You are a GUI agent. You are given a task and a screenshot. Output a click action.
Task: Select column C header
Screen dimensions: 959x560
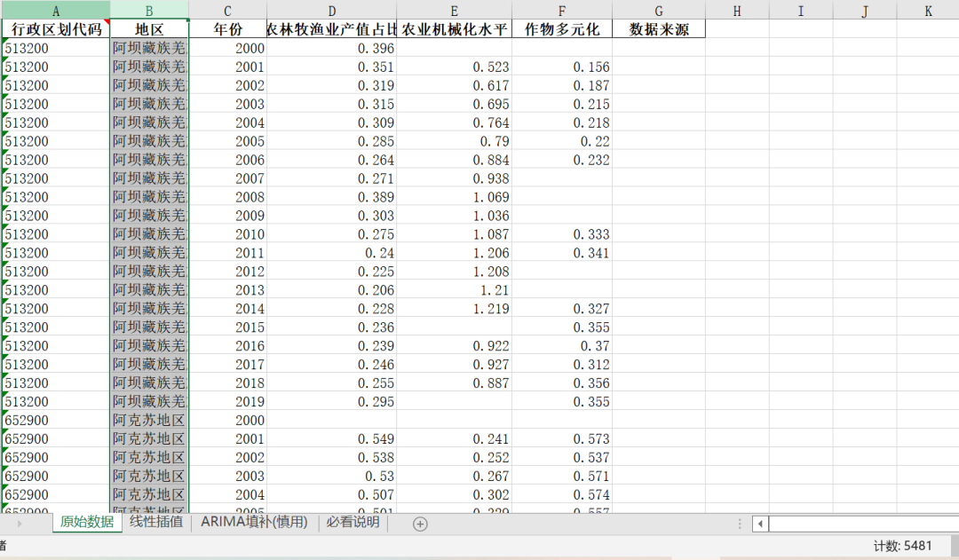(x=227, y=11)
